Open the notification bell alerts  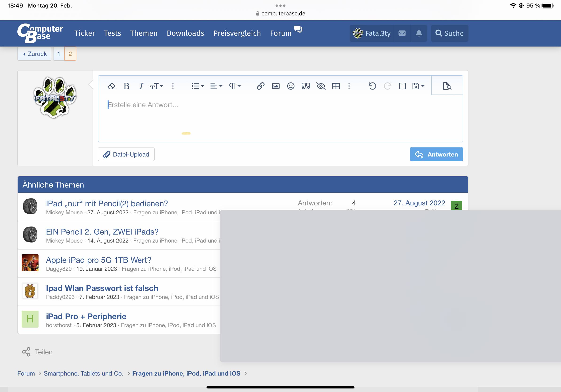coord(419,33)
